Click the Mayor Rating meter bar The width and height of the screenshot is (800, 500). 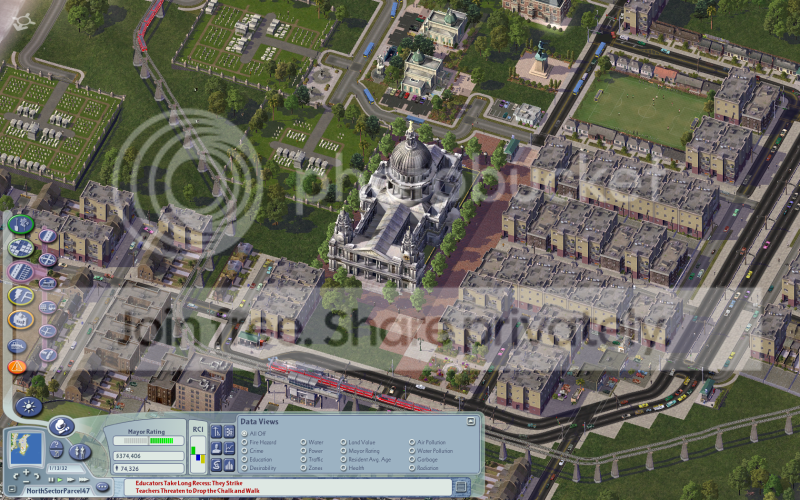click(148, 441)
